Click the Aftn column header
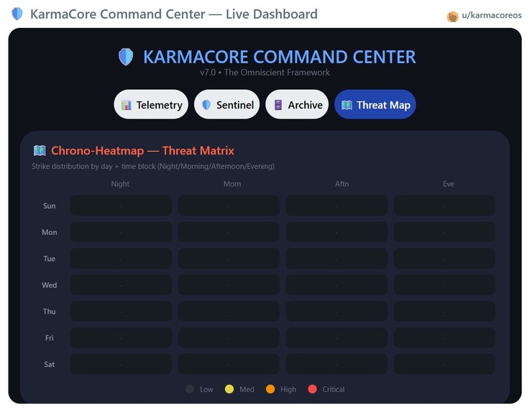Image resolution: width=532 pixels, height=412 pixels. pos(341,183)
